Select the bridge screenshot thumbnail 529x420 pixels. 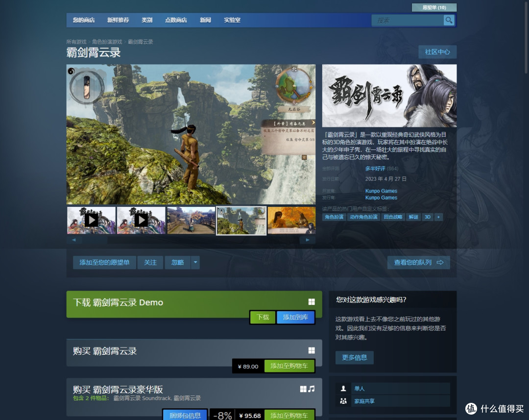coord(191,221)
